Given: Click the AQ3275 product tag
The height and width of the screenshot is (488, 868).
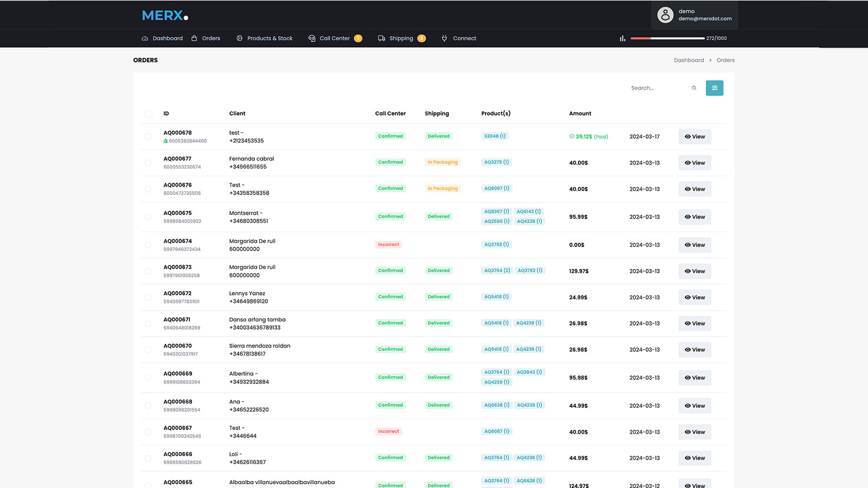Looking at the screenshot, I should point(496,162).
